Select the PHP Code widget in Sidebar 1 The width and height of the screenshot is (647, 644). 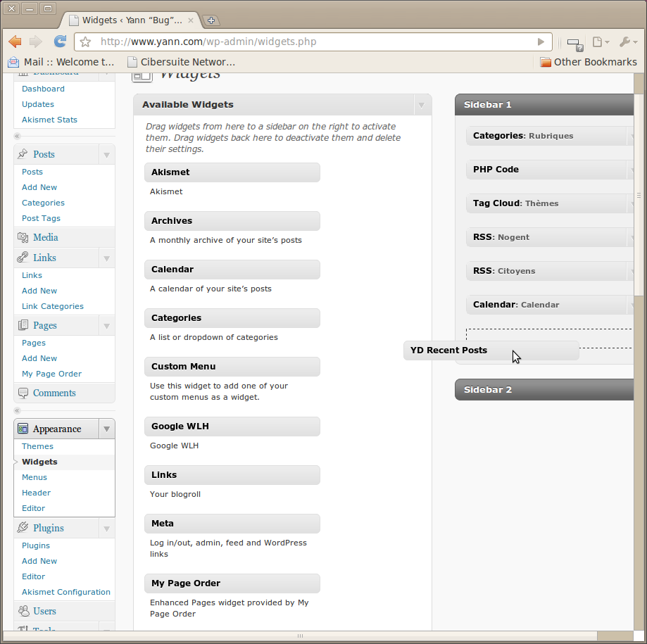point(550,170)
